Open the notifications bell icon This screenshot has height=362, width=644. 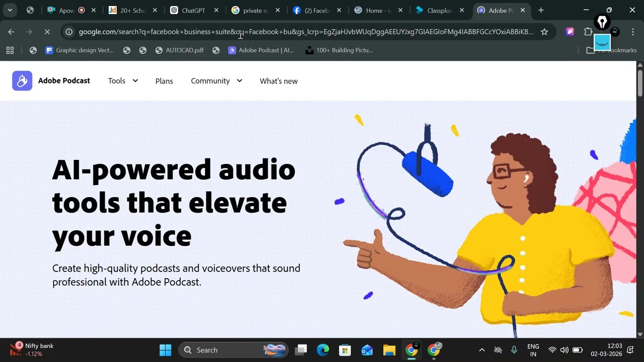[x=631, y=350]
